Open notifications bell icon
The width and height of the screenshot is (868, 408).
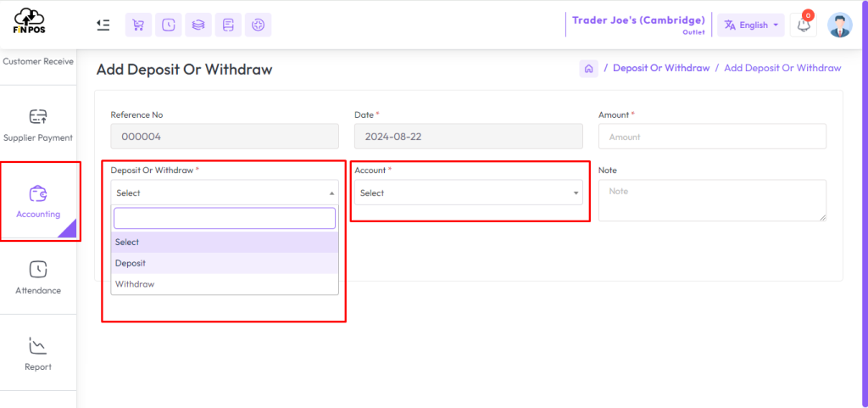(x=804, y=25)
